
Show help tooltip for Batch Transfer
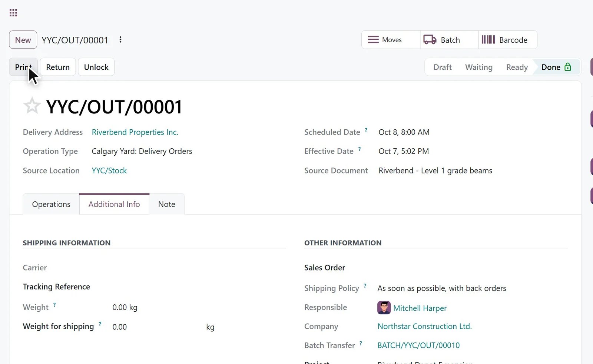[361, 343]
